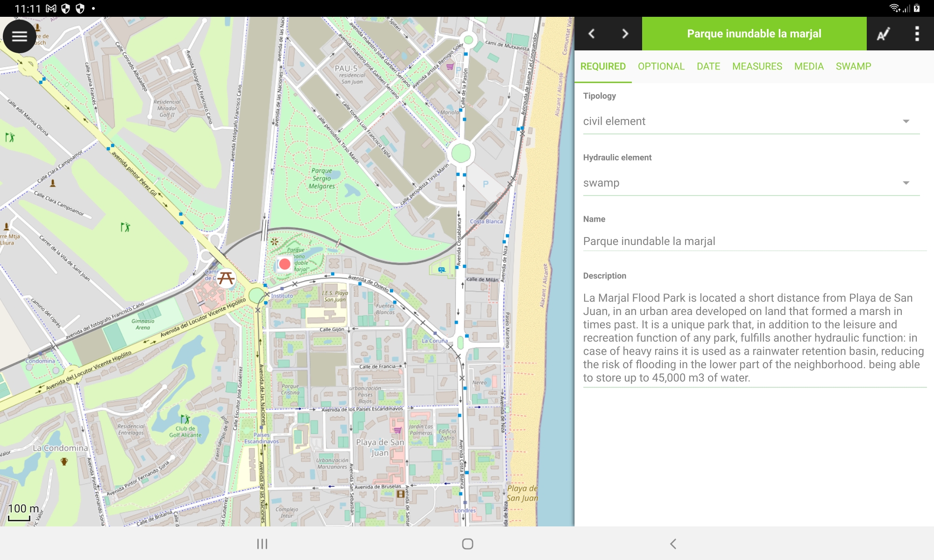Image resolution: width=934 pixels, height=560 pixels.
Task: Tap the Club de Golf Alicante icon
Action: 185,419
